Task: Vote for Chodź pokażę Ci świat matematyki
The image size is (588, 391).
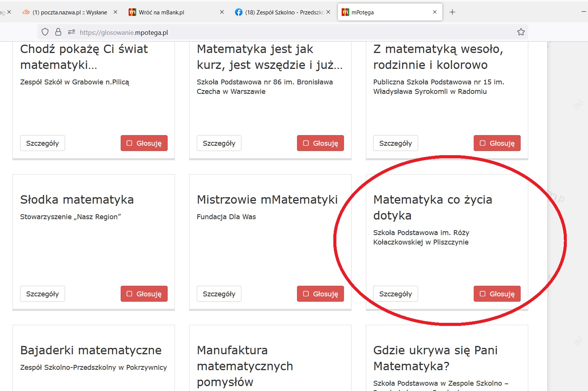Action: (x=144, y=143)
